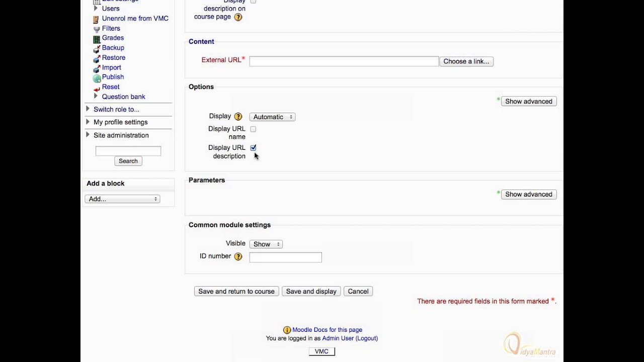
Task: Open the Reset link
Action: pyautogui.click(x=111, y=87)
